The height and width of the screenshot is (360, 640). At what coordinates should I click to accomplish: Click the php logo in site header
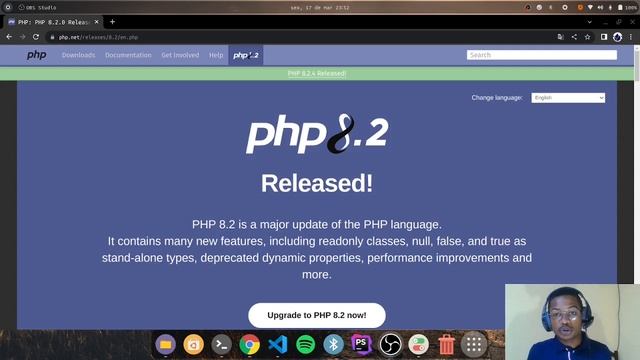pyautogui.click(x=36, y=55)
